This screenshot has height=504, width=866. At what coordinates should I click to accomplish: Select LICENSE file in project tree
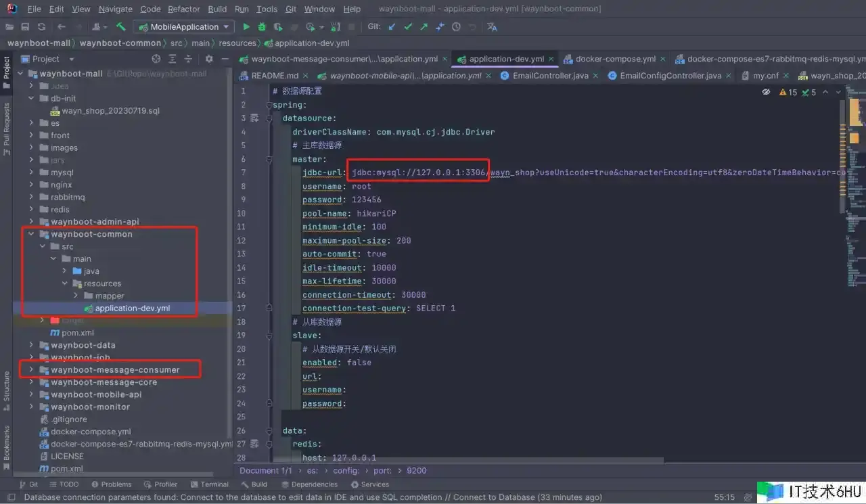point(67,456)
